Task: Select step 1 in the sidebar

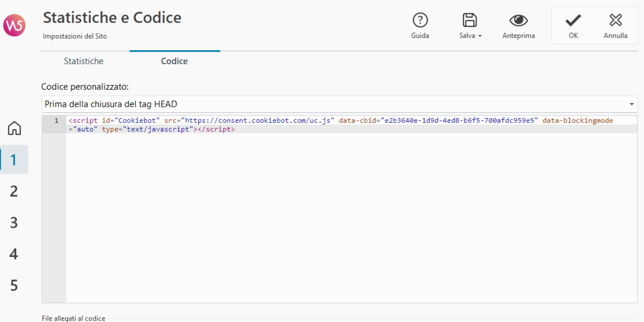Action: [14, 159]
